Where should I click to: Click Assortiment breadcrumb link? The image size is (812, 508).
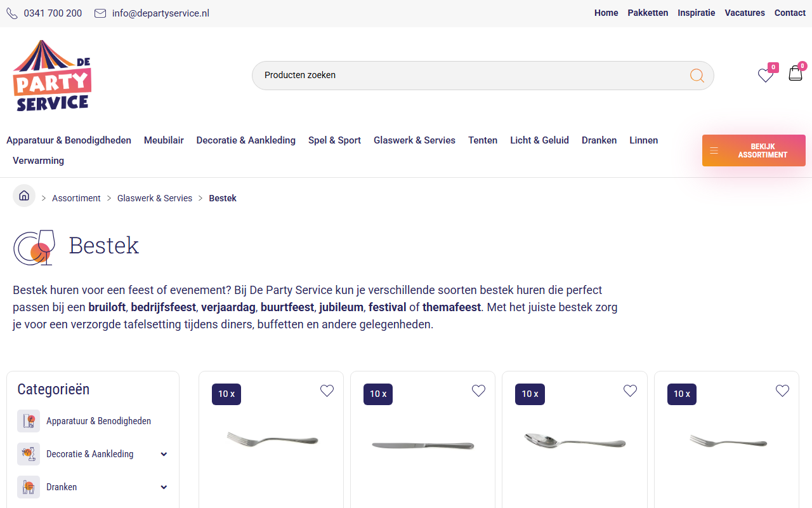(76, 198)
